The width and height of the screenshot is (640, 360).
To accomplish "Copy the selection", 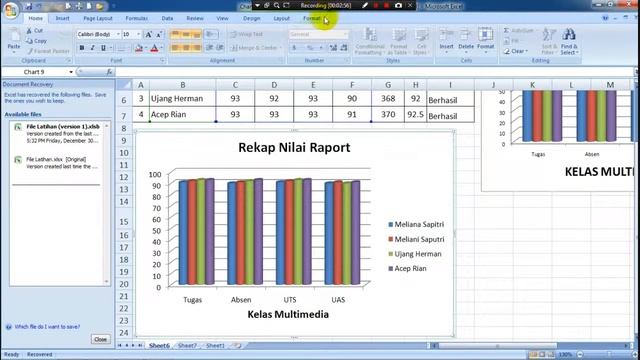I will (x=36, y=41).
